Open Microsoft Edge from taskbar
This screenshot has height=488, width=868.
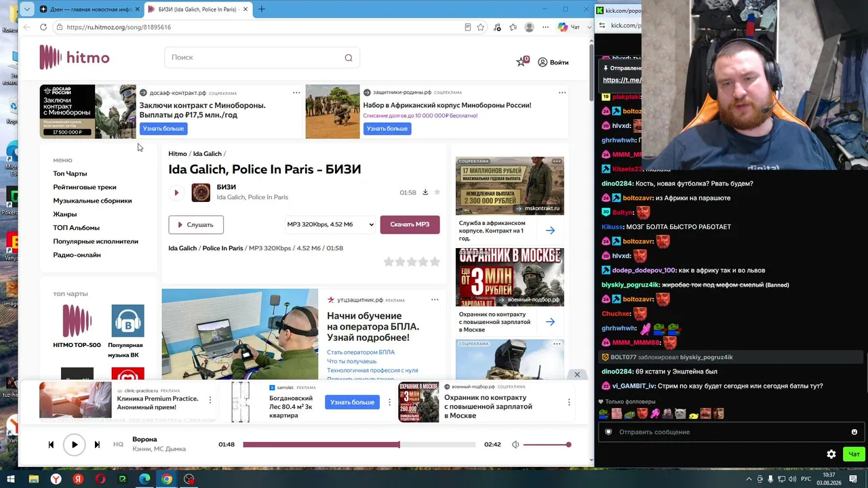click(144, 479)
